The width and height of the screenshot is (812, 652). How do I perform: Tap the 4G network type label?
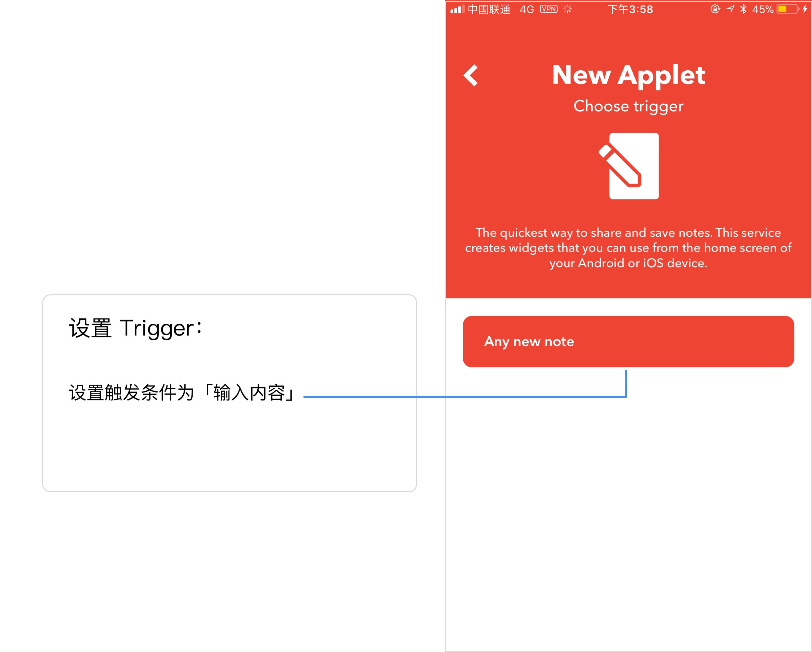tap(527, 9)
